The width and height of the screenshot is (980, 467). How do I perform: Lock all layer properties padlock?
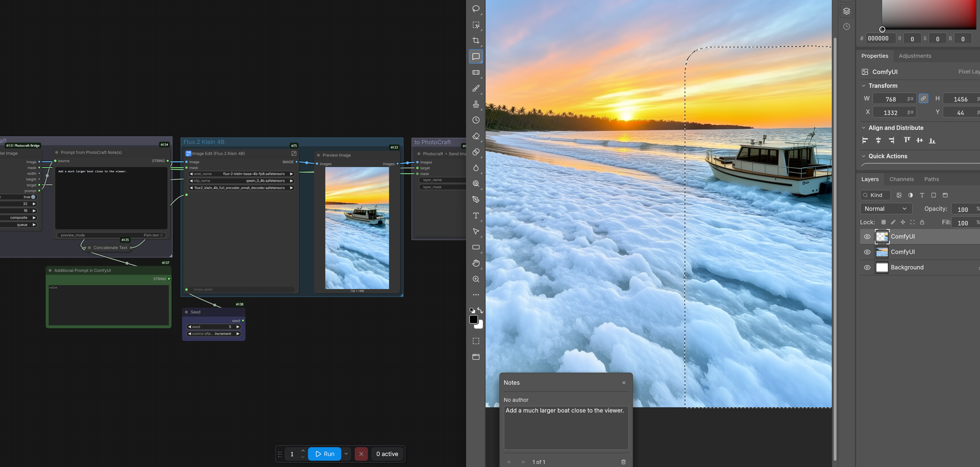(922, 222)
